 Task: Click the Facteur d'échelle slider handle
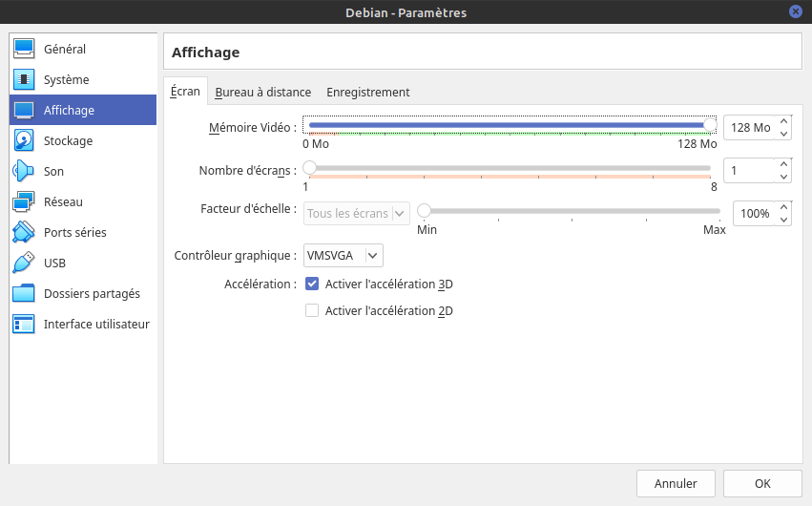[x=424, y=211]
